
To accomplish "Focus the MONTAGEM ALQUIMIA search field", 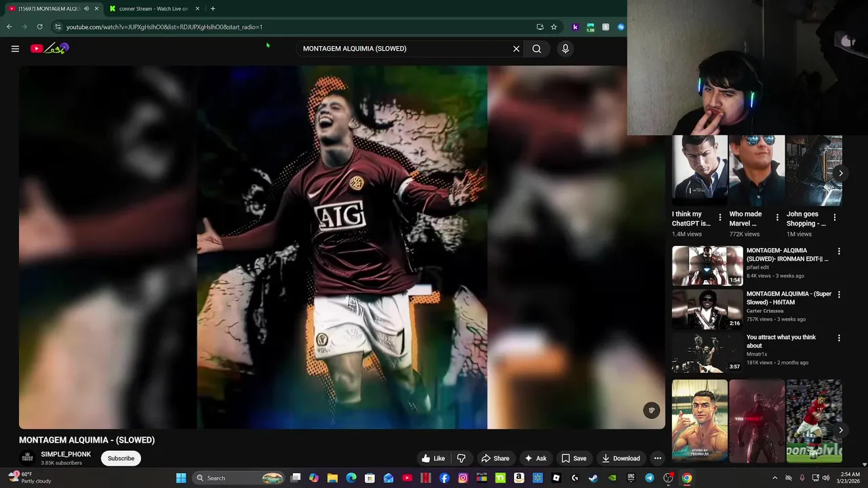I will [x=403, y=49].
